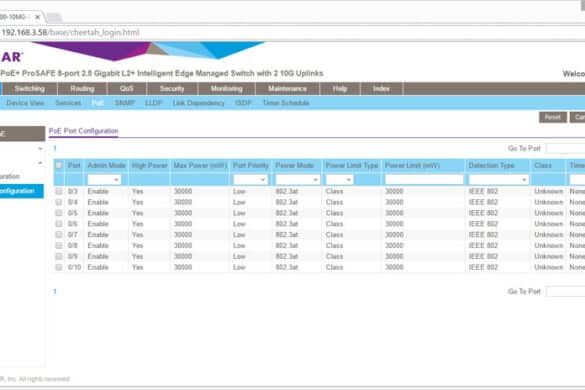Screen dimensions: 585x390
Task: Go to Services submenu
Action: 68,103
